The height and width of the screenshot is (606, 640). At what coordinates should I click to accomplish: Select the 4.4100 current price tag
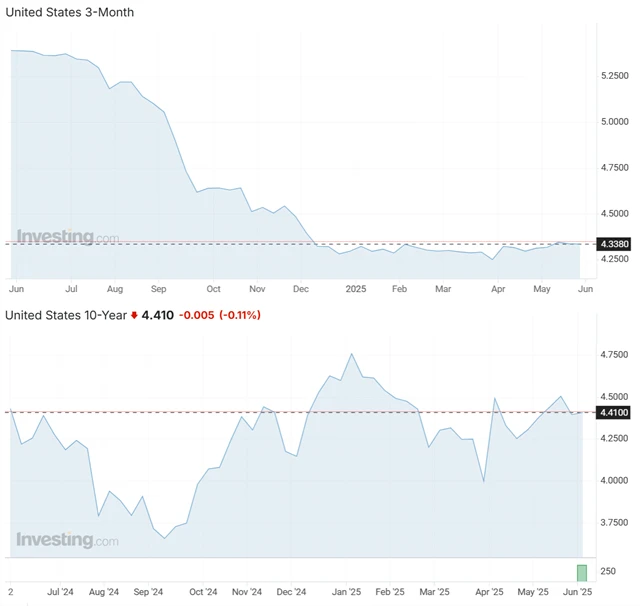pyautogui.click(x=612, y=412)
